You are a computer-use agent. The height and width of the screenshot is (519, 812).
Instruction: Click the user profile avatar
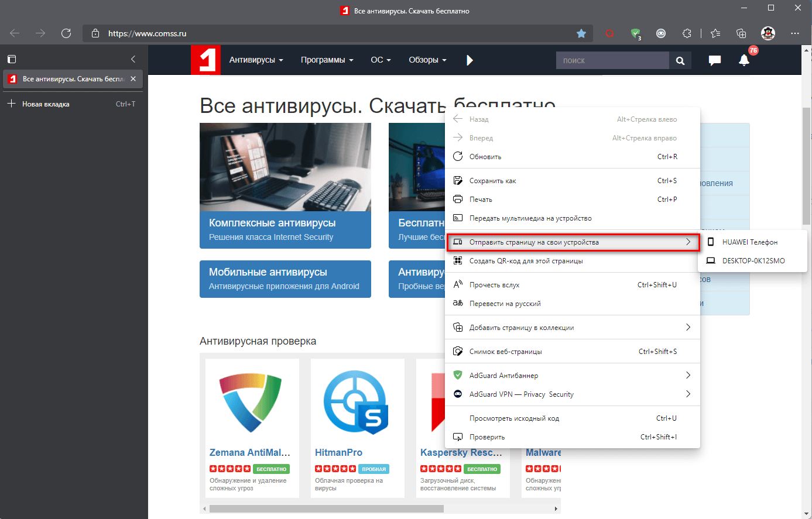click(768, 33)
